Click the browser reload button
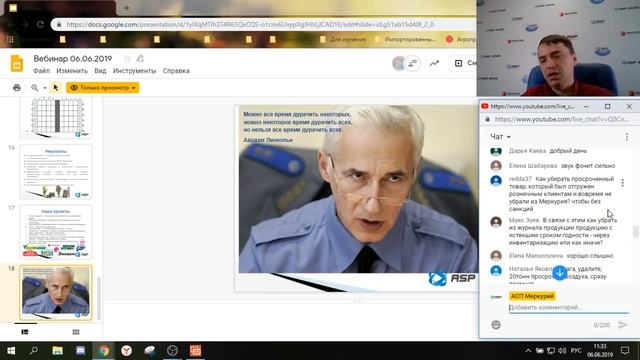Image resolution: width=640 pixels, height=360 pixels. (x=40, y=24)
